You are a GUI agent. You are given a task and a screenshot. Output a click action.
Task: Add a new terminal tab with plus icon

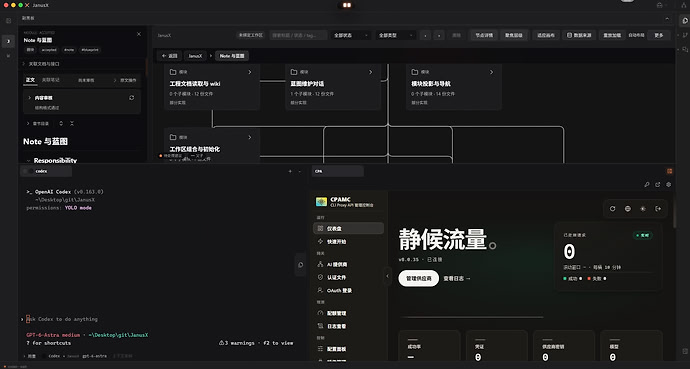290,171
